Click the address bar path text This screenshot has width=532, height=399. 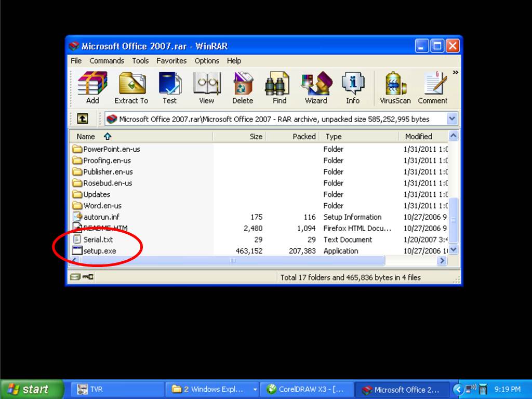click(274, 119)
